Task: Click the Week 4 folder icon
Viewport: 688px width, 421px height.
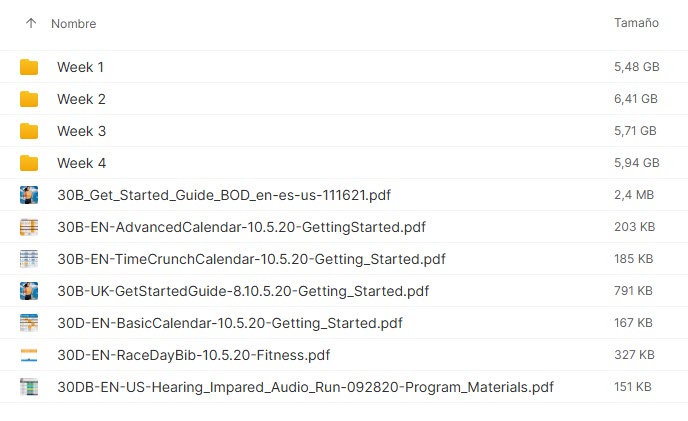Action: (x=29, y=163)
